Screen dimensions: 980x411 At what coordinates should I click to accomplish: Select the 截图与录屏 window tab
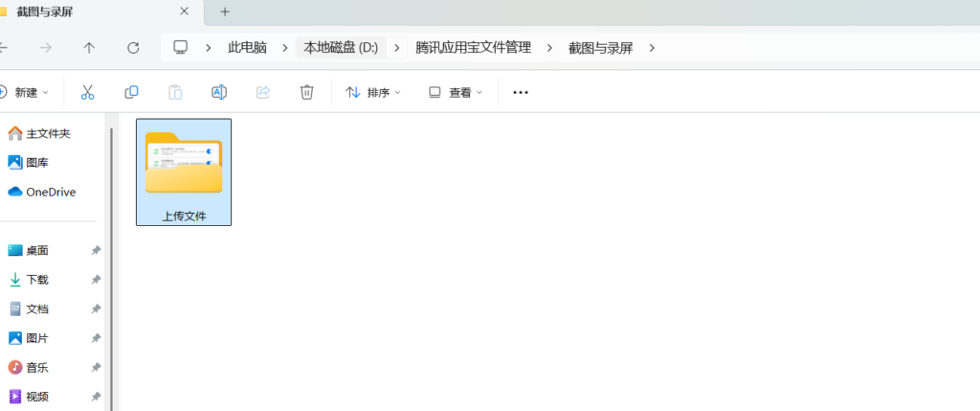pos(96,11)
